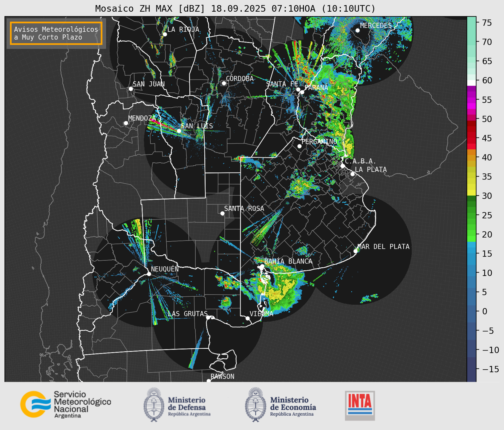The width and height of the screenshot is (504, 430).
Task: Click the Ministerio de Defensa emblem
Action: click(154, 405)
